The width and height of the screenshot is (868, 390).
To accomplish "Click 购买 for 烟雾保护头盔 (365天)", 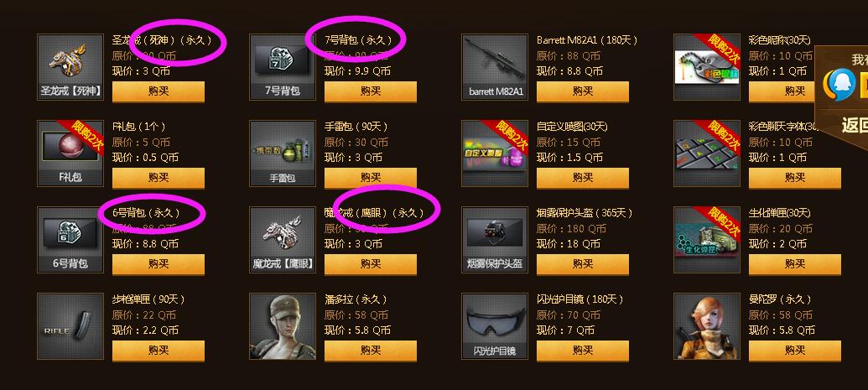I will pos(582,264).
